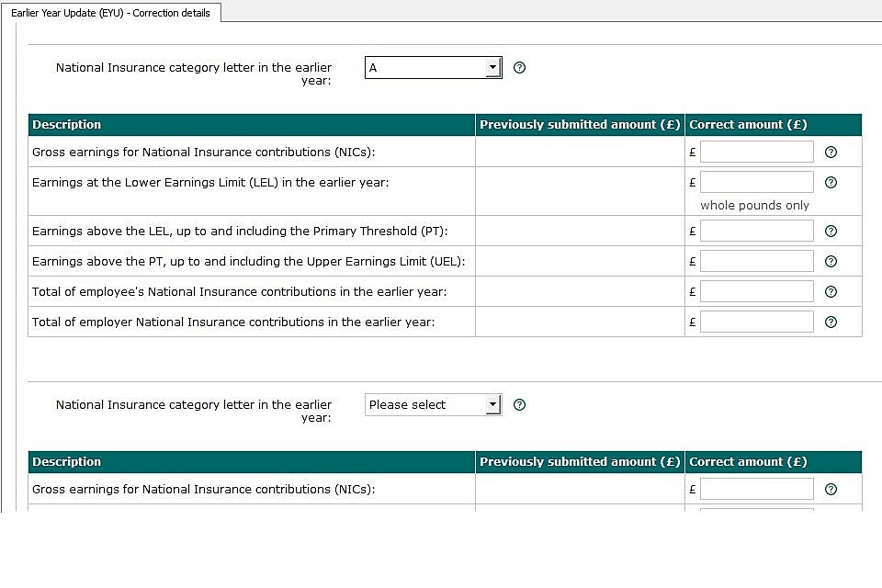Click help icon beside category letter A dropdown
Viewport: 882px width, 588px height.
click(x=519, y=68)
